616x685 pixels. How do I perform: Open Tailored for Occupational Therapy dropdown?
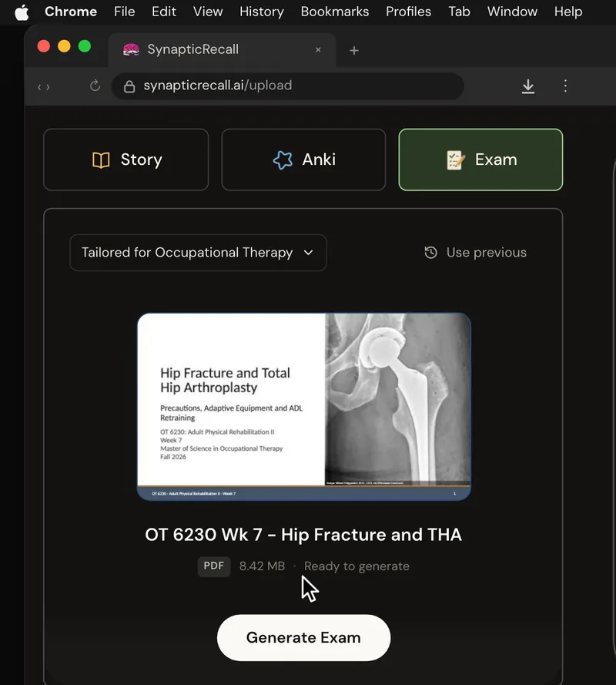(x=198, y=253)
